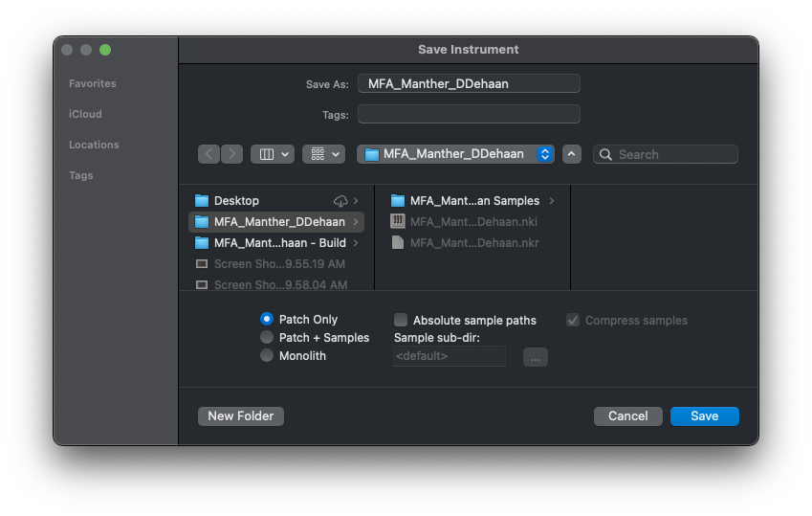Enable Absolute sample paths checkbox

coord(402,321)
